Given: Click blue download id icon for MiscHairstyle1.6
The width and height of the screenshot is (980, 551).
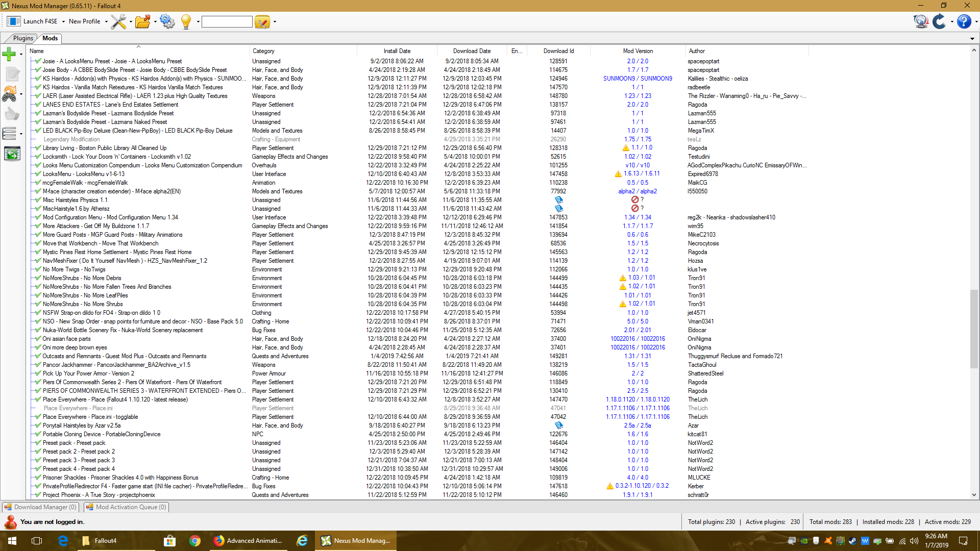Looking at the screenshot, I should [x=559, y=209].
